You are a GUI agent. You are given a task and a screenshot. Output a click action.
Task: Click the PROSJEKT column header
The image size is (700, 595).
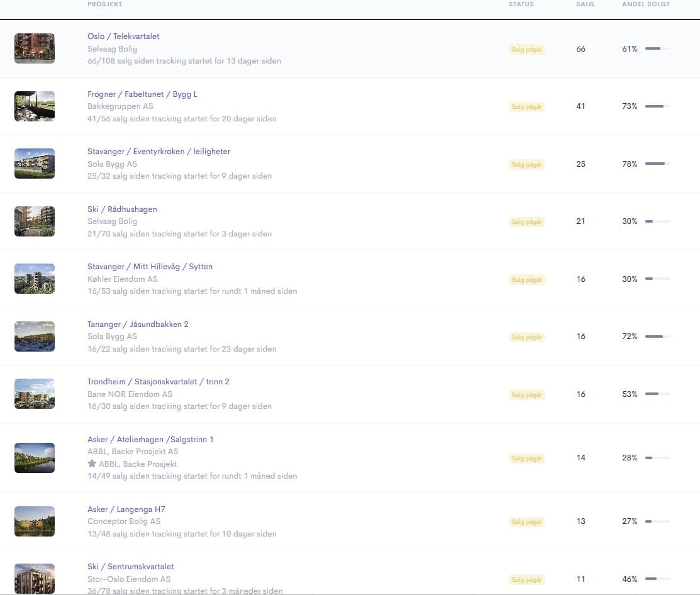tap(104, 4)
